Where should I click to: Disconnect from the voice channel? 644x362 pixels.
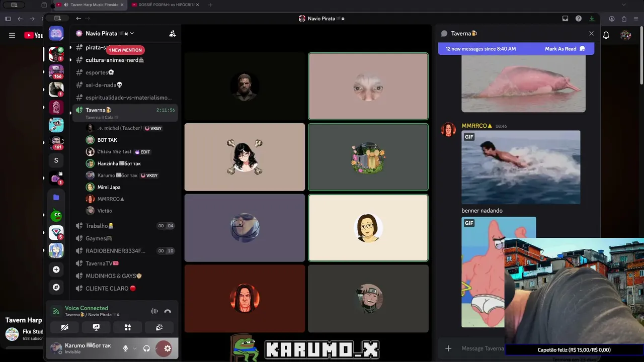click(x=168, y=311)
